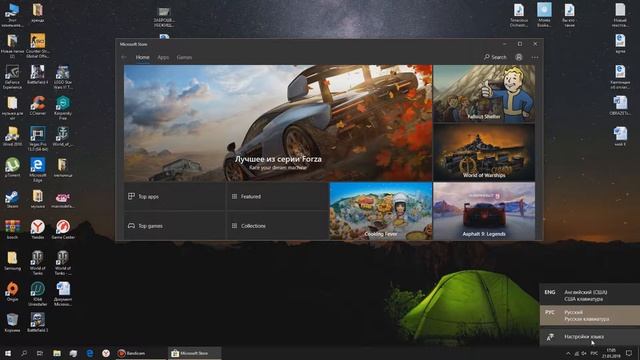Open the Fallout Shelter tile
The image size is (640, 360).
[484, 93]
